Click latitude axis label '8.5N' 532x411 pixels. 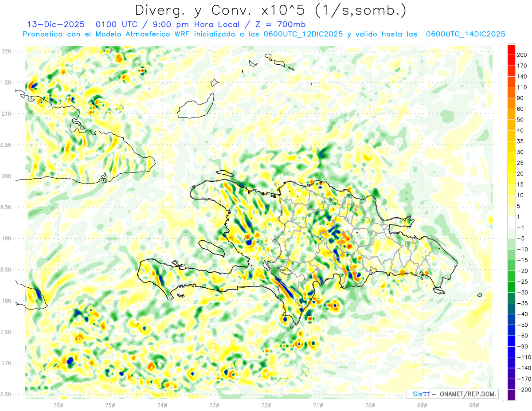click(7, 270)
